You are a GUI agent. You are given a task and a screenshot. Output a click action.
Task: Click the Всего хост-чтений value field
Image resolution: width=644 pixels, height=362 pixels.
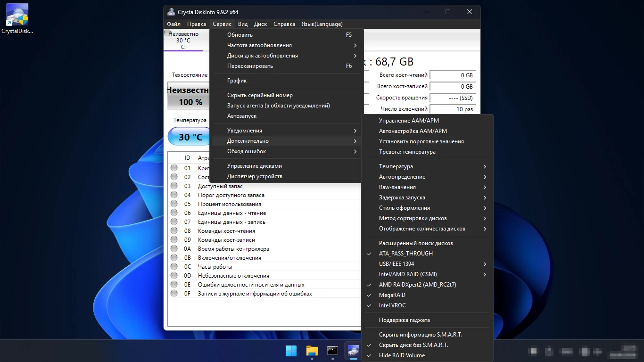[453, 75]
